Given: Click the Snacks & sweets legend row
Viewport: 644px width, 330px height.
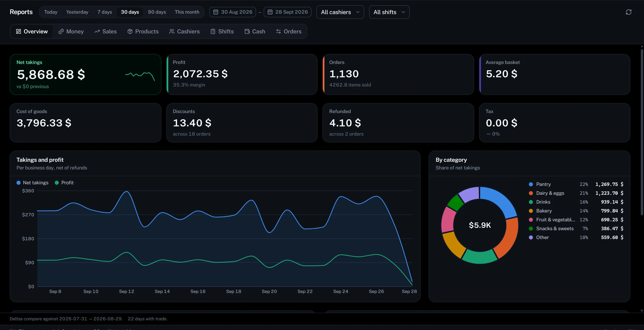Looking at the screenshot, I should pyautogui.click(x=576, y=229).
